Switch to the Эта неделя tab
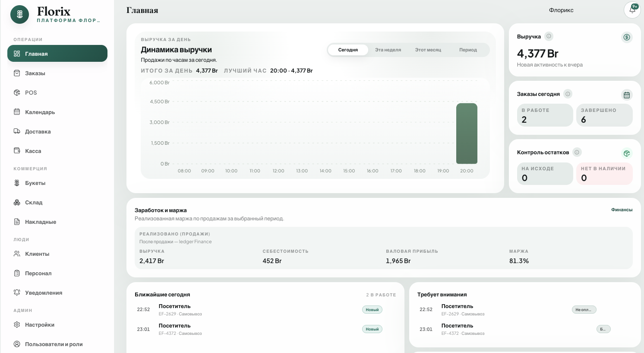Image resolution: width=644 pixels, height=353 pixels. [388, 50]
